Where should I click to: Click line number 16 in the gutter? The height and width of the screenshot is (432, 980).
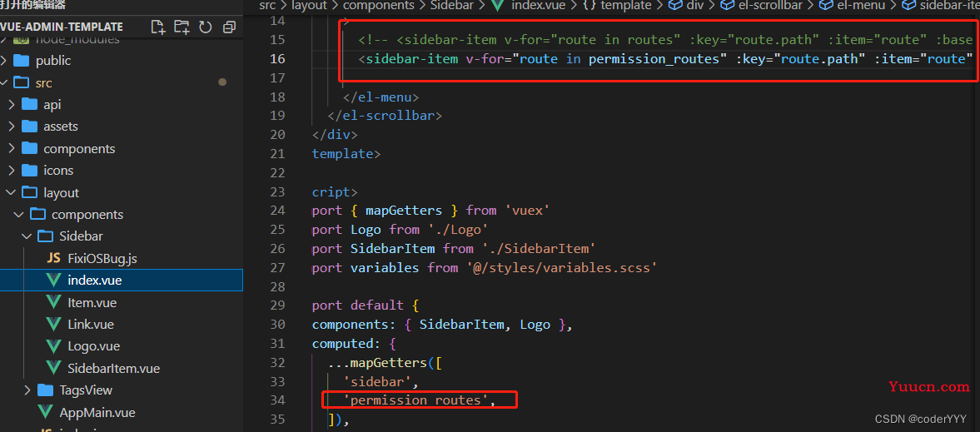(x=277, y=59)
